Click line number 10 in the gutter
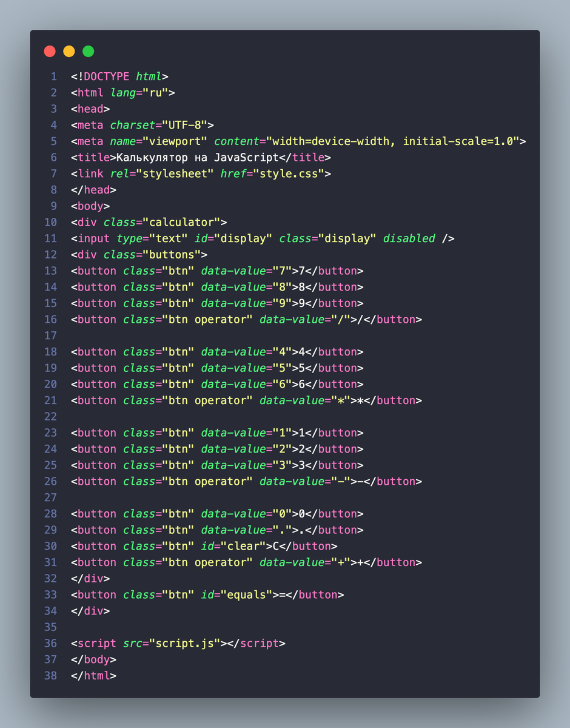 [x=50, y=222]
